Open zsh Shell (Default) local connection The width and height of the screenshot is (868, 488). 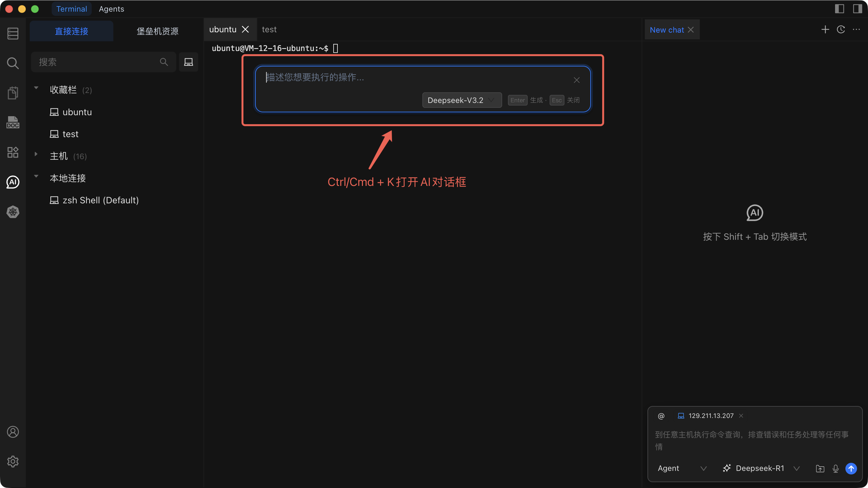pyautogui.click(x=100, y=200)
